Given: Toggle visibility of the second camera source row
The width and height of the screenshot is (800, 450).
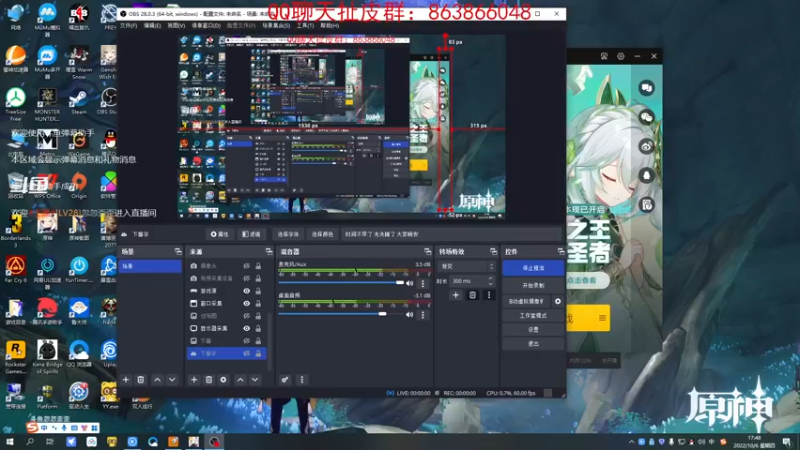Looking at the screenshot, I should click(x=246, y=278).
